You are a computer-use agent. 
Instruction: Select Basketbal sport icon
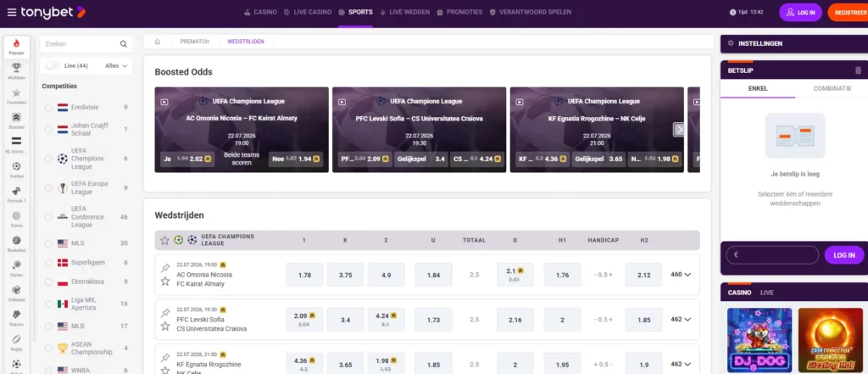click(16, 243)
